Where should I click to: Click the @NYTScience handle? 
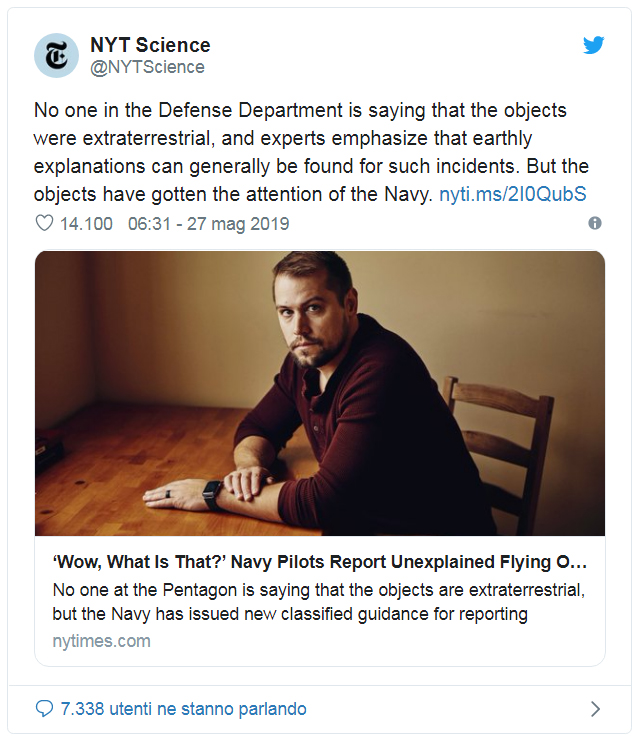coord(147,67)
